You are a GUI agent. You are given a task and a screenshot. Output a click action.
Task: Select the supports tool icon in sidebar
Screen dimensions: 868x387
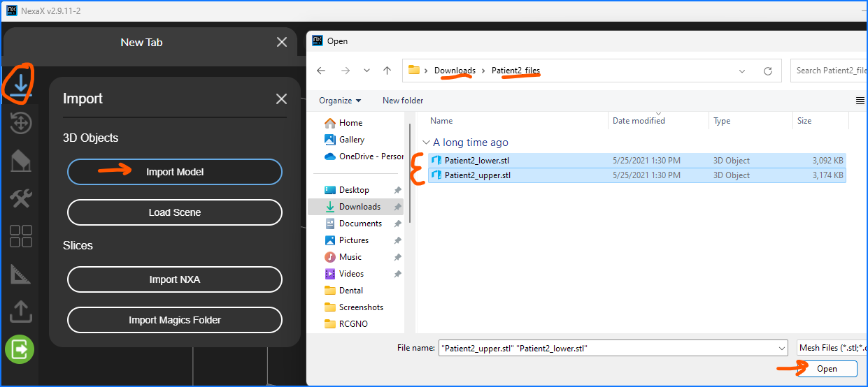[x=20, y=161]
